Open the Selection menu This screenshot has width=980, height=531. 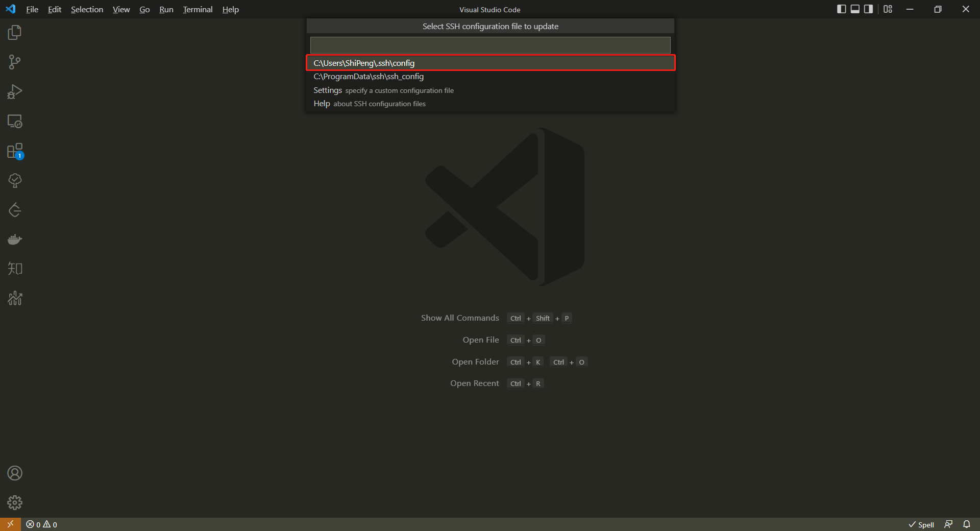point(87,9)
